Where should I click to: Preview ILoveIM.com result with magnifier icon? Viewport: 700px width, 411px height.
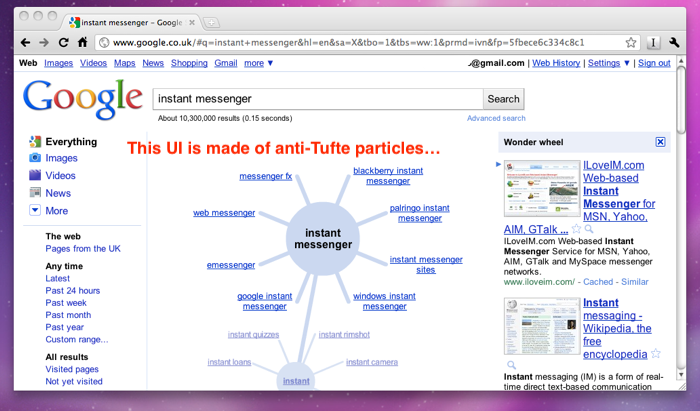[x=589, y=229]
